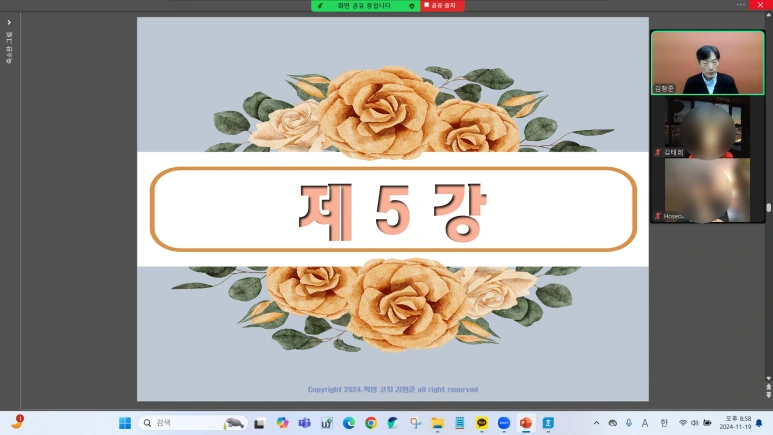This screenshot has height=435, width=773.
Task: Open the clock showing 2024-11-19
Action: 735,423
